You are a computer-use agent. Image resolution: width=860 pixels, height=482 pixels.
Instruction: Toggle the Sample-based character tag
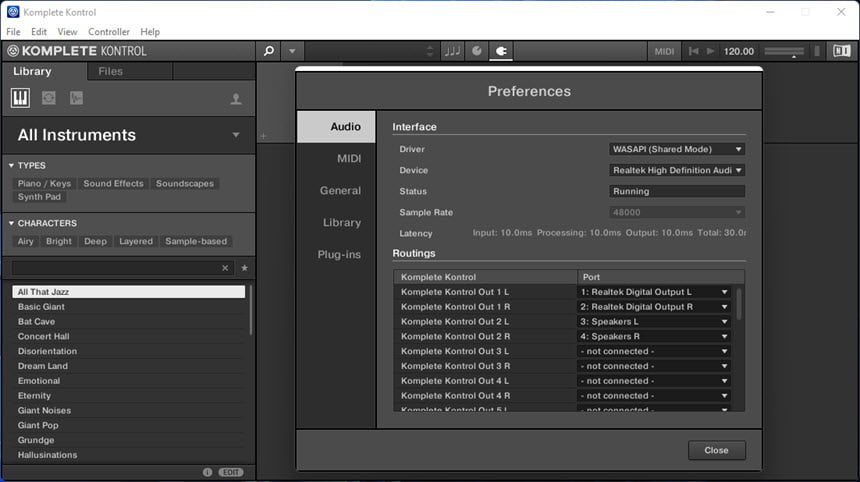point(196,241)
